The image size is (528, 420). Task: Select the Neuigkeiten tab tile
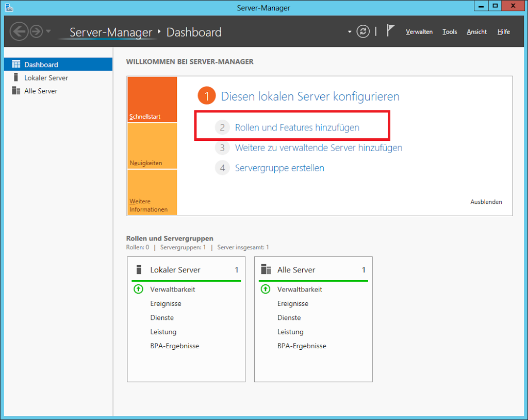point(152,147)
